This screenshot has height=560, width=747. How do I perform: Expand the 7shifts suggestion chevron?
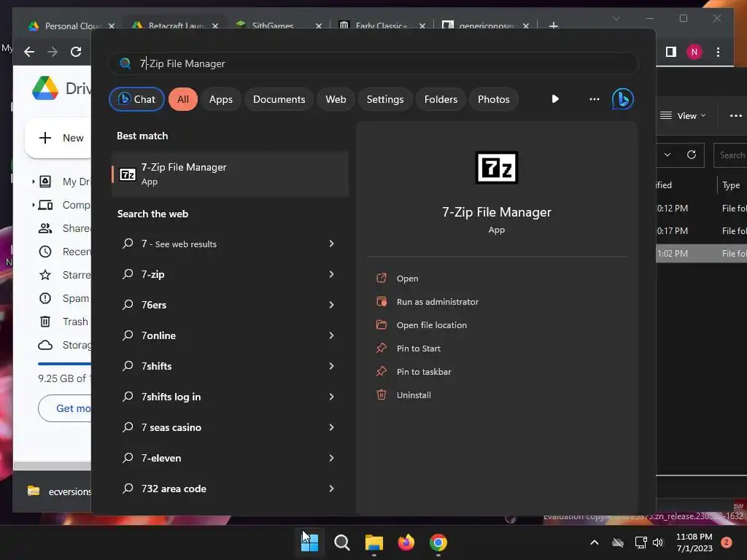coord(332,366)
